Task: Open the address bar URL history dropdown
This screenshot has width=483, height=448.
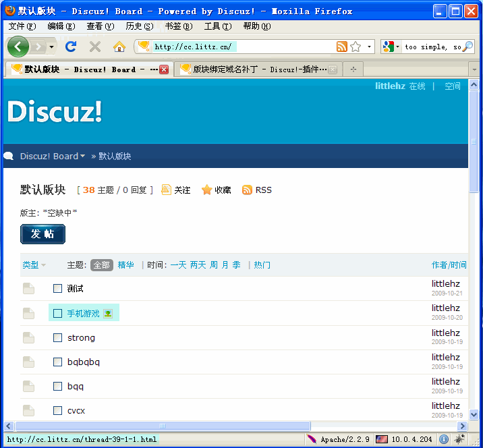Action: coord(369,47)
